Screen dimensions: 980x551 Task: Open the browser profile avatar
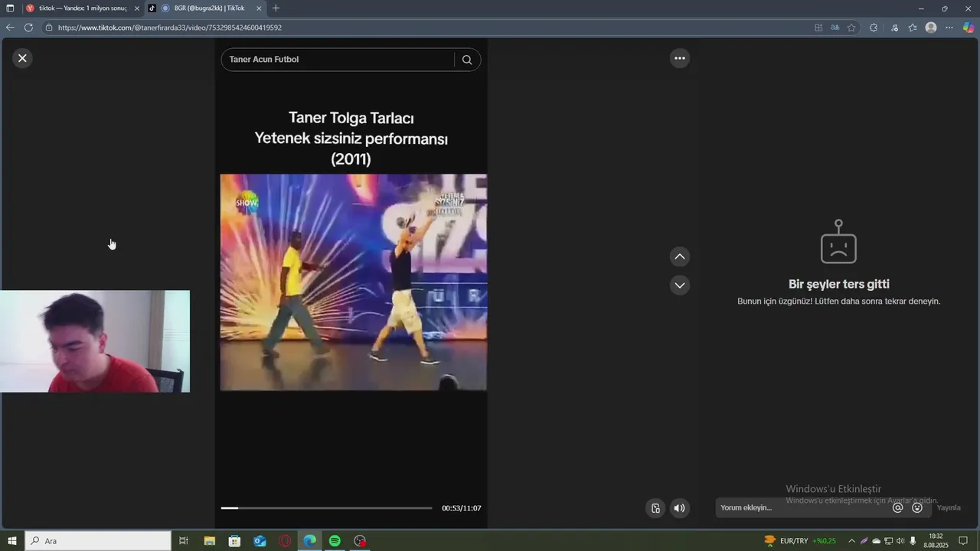tap(931, 28)
